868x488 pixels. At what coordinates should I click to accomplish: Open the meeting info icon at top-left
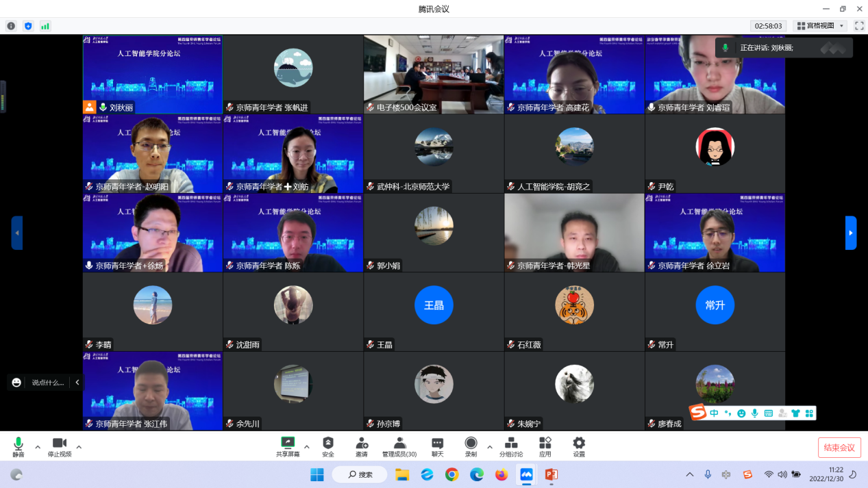pos(11,26)
